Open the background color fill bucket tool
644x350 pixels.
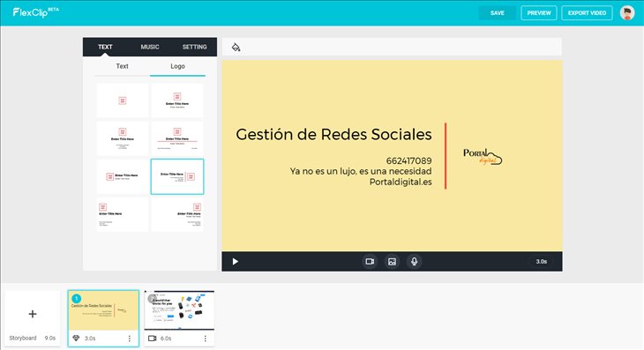[x=236, y=48]
